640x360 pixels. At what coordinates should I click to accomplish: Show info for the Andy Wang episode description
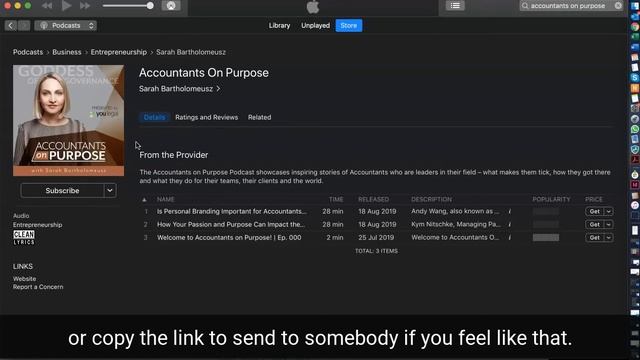(509, 211)
